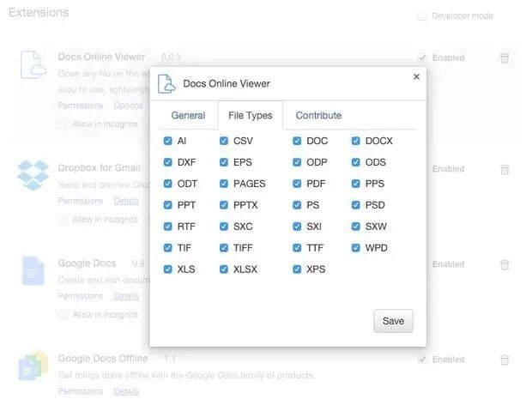Toggle Enabled checkbox for Google Docs Offline
The image size is (532, 399).
coord(421,360)
